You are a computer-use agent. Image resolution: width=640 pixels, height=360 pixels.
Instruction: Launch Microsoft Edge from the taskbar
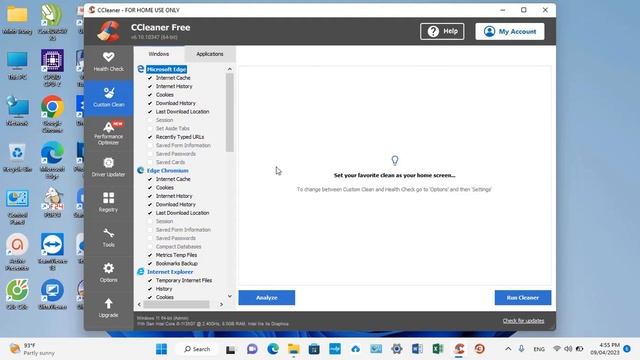(273, 349)
